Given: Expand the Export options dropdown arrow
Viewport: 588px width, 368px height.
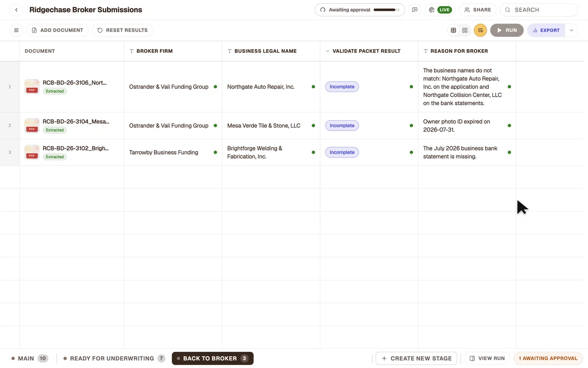Looking at the screenshot, I should point(571,30).
